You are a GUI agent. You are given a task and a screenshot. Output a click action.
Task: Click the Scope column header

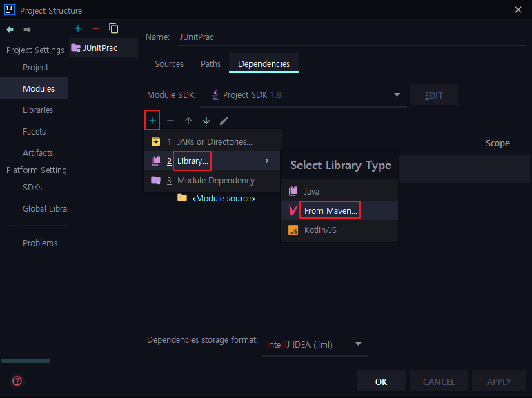[497, 143]
